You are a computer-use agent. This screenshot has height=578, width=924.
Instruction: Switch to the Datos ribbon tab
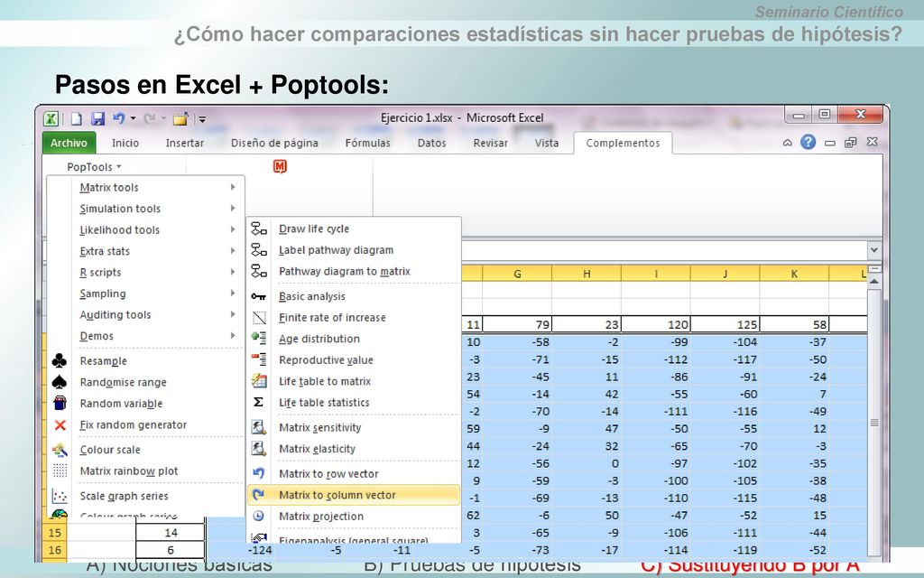click(x=432, y=143)
